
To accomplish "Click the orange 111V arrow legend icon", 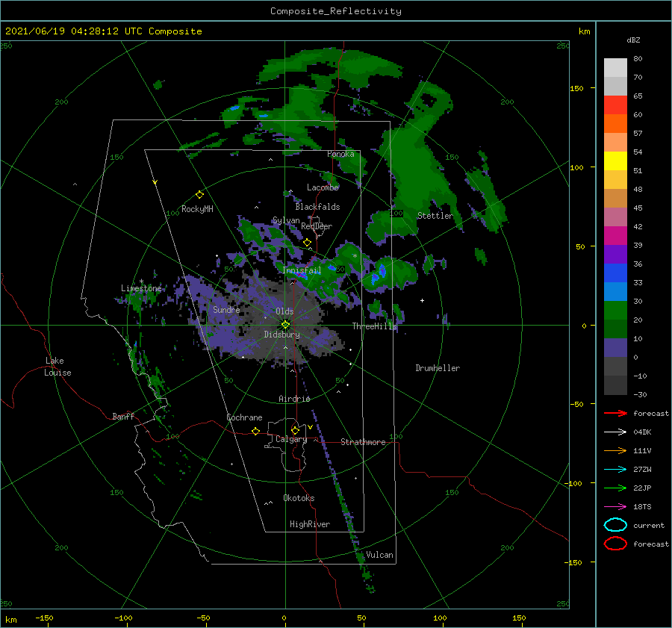I will 615,450.
